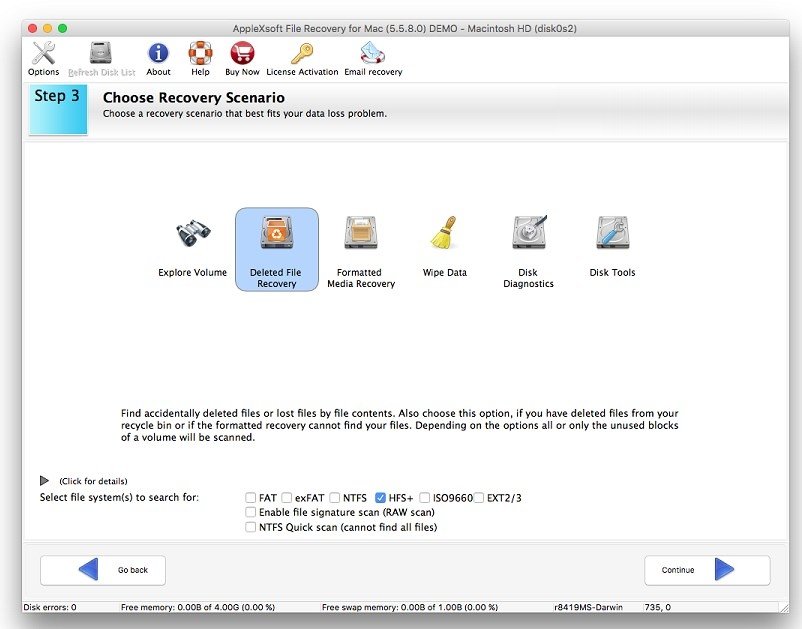Click the r8419MS-Darwin status text
The image size is (802, 629).
pyautogui.click(x=588, y=607)
